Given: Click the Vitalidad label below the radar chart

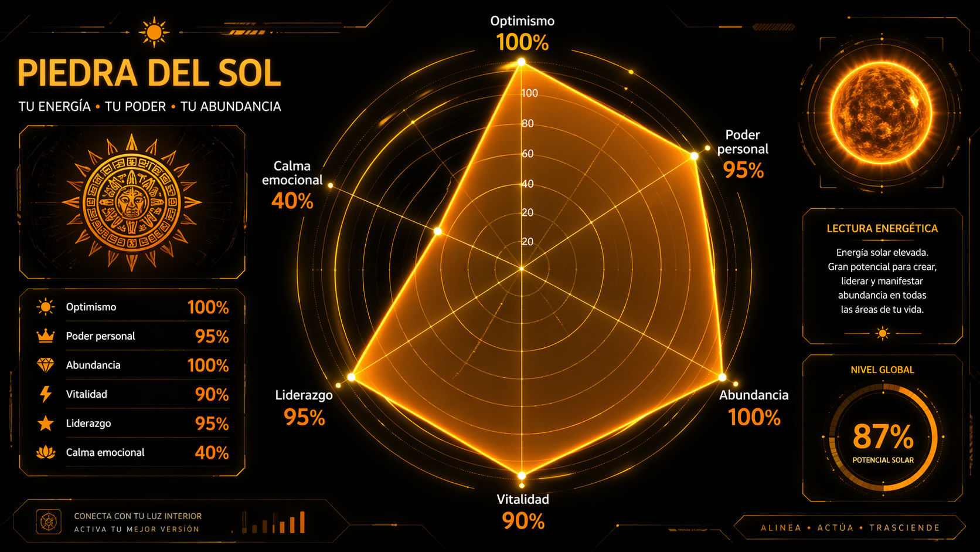Looking at the screenshot, I should (523, 499).
